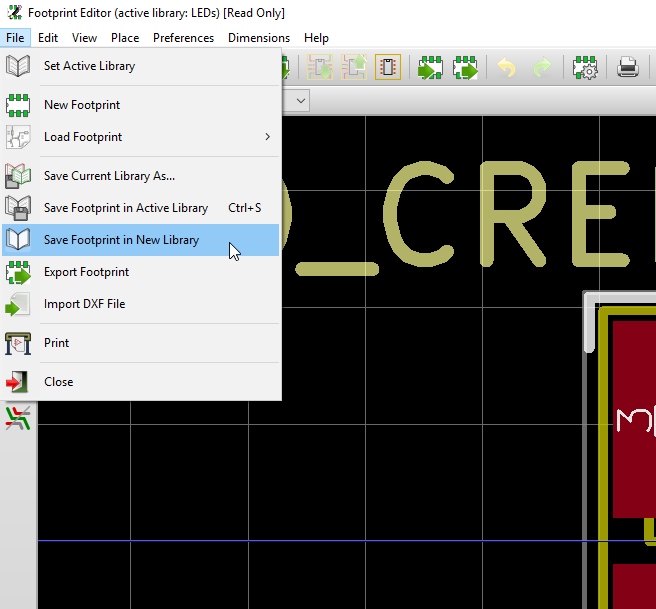Click the Import footprint toolbar icon
656x609 pixels.
(430, 67)
